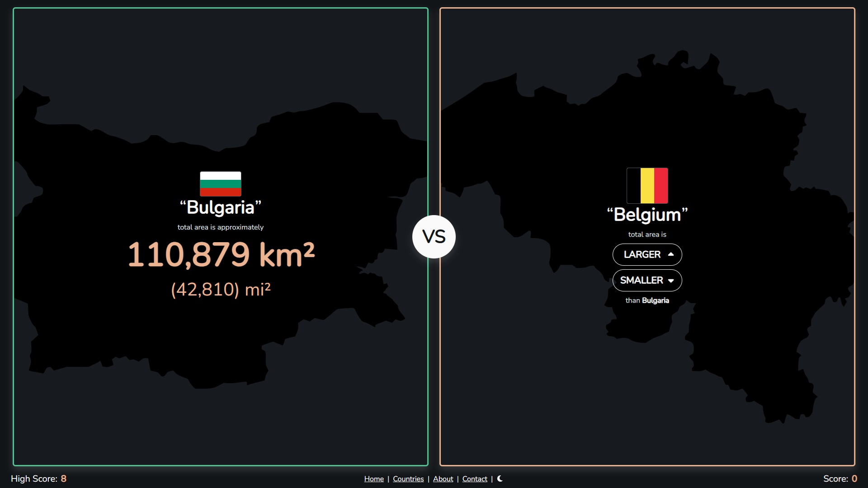Click the "Belgium" country name
The image size is (868, 488).
click(647, 215)
